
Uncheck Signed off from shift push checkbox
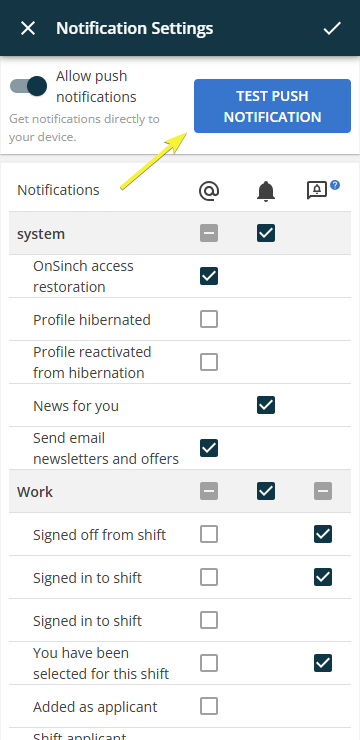click(x=323, y=534)
